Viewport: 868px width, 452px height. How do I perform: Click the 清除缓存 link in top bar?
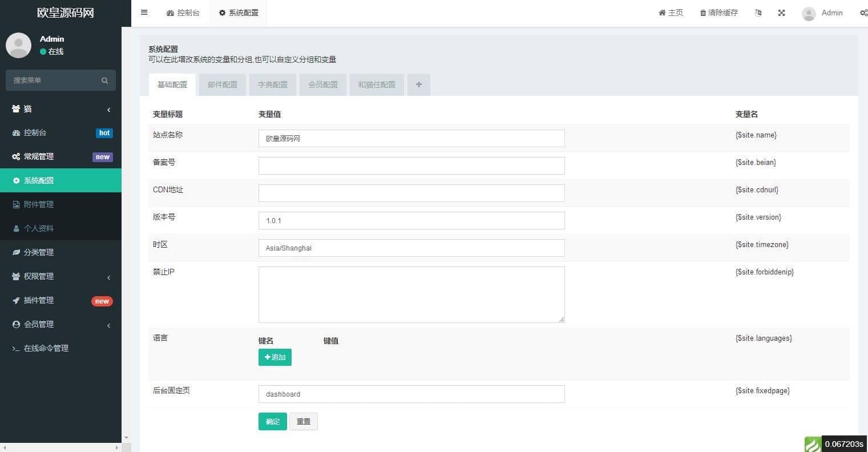click(719, 13)
